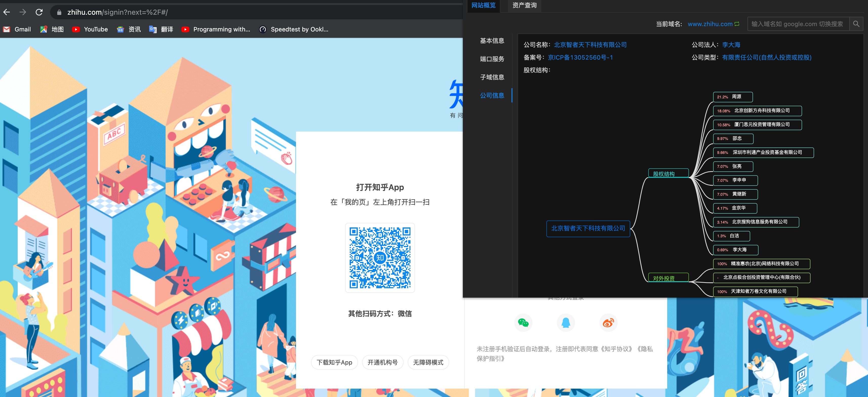Open the Speedtest by Ookla bookmark
Viewport: 868px width, 397px height.
pos(293,29)
